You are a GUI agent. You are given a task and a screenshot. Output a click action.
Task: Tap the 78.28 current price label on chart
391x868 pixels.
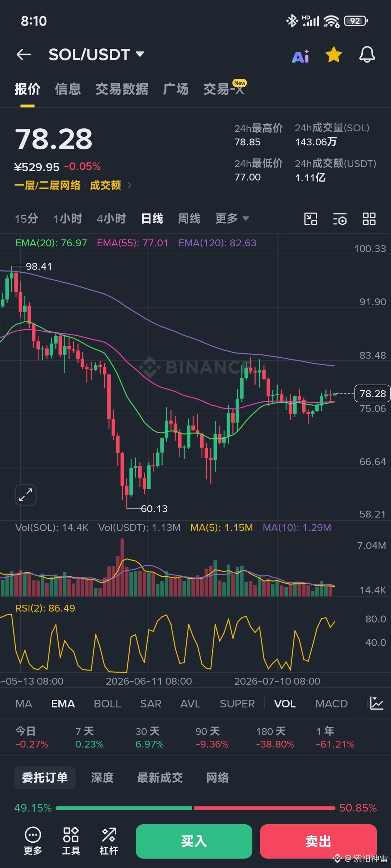373,393
